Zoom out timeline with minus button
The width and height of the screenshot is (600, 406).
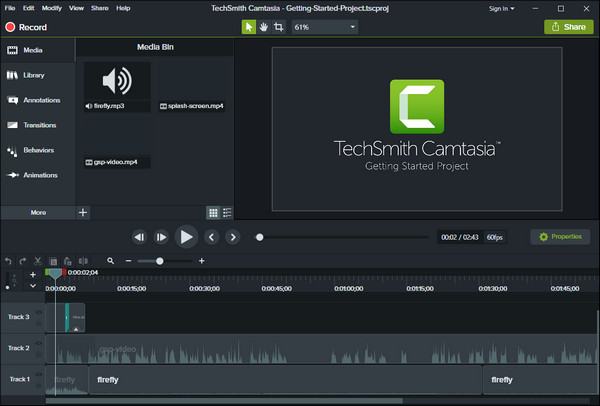pyautogui.click(x=129, y=261)
